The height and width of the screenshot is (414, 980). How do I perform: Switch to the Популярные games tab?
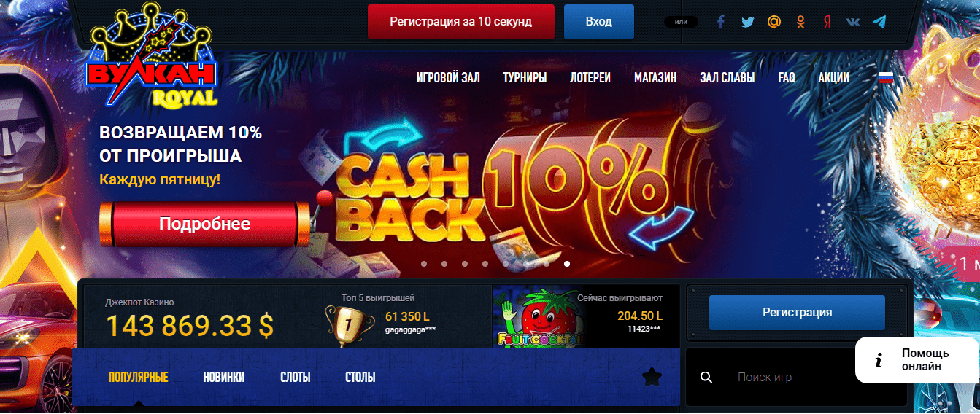tap(139, 378)
